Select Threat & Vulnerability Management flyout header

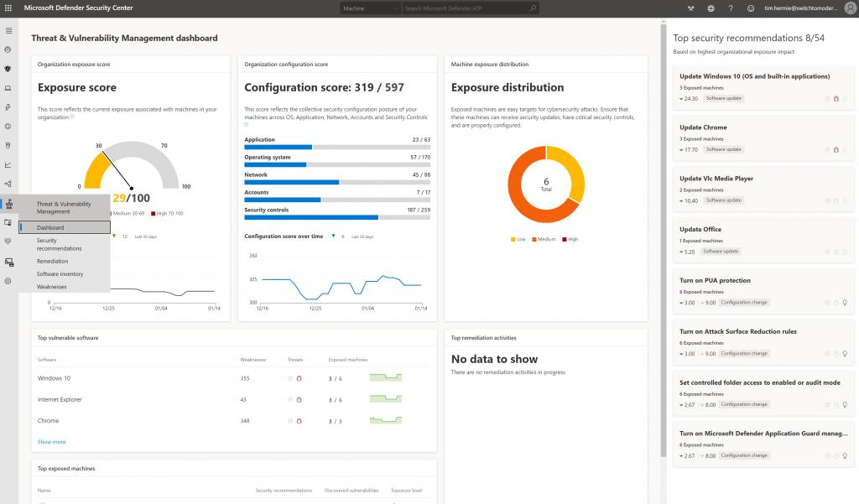(x=64, y=208)
